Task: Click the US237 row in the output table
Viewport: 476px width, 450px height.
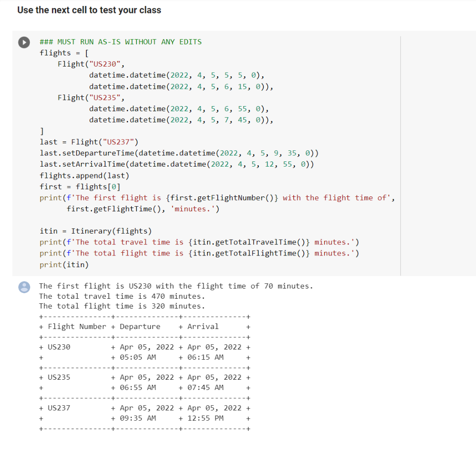Action: pyautogui.click(x=144, y=408)
